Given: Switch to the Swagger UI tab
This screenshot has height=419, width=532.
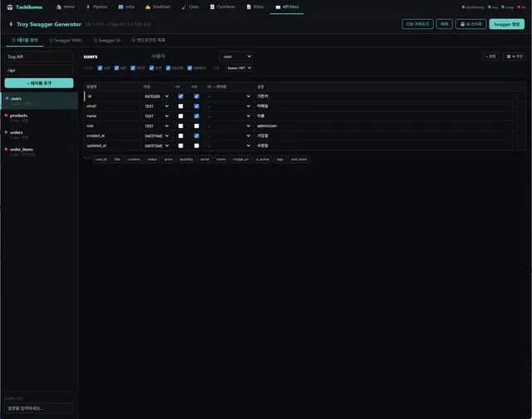Looking at the screenshot, I should pyautogui.click(x=107, y=40).
